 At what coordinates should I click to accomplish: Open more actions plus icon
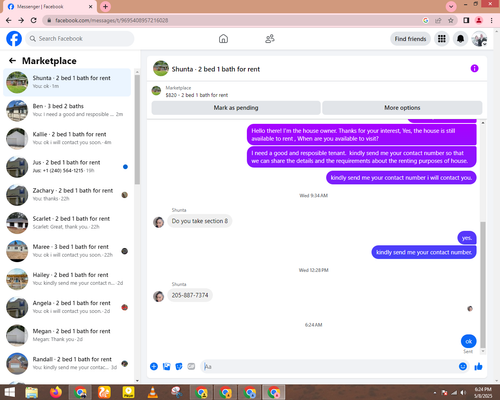[x=154, y=366]
